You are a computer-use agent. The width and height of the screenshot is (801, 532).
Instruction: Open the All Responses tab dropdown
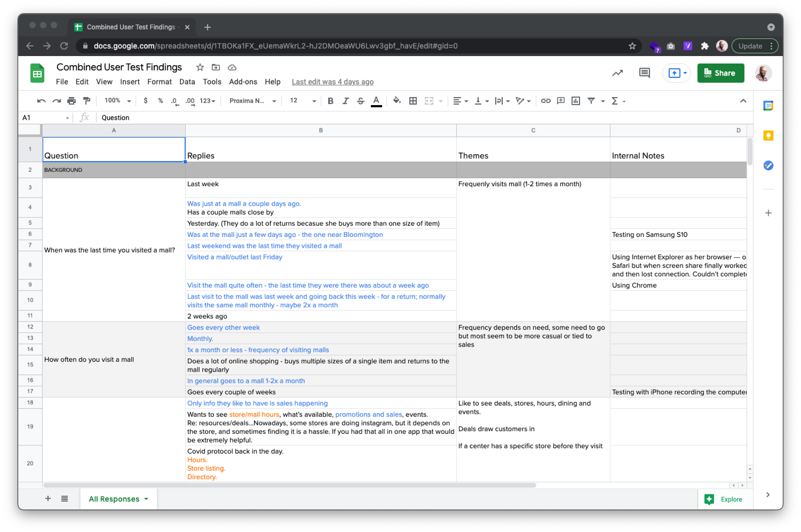[147, 499]
